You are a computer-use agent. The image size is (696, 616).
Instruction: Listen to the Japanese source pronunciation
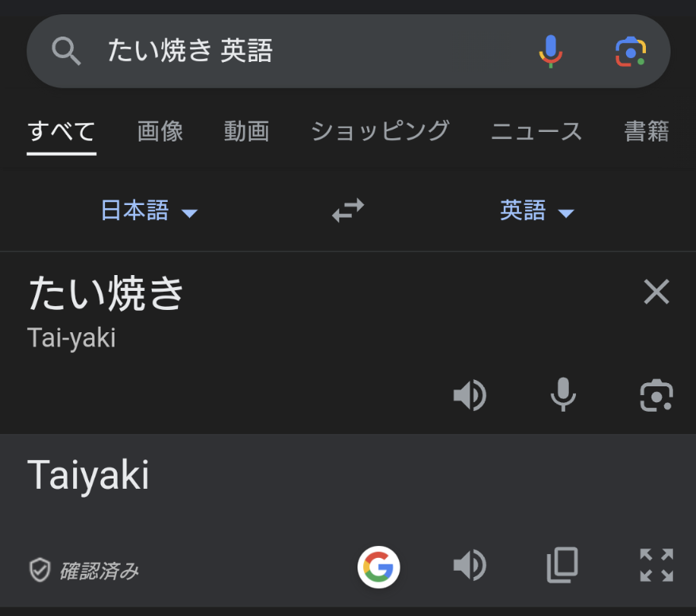470,395
